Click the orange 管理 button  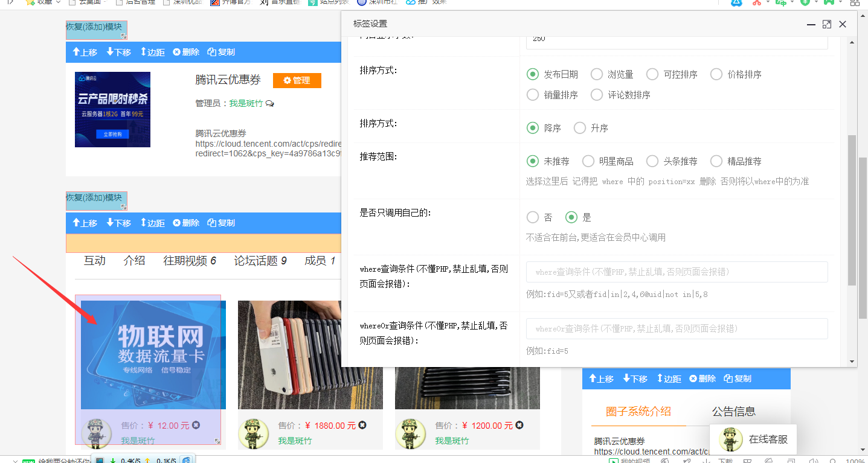point(297,80)
